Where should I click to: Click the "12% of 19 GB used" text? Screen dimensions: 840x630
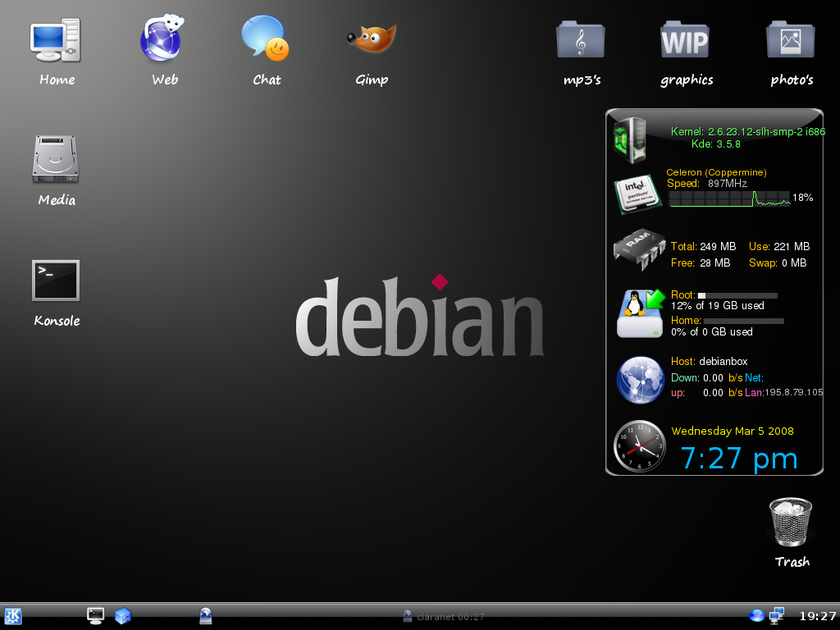pos(717,306)
